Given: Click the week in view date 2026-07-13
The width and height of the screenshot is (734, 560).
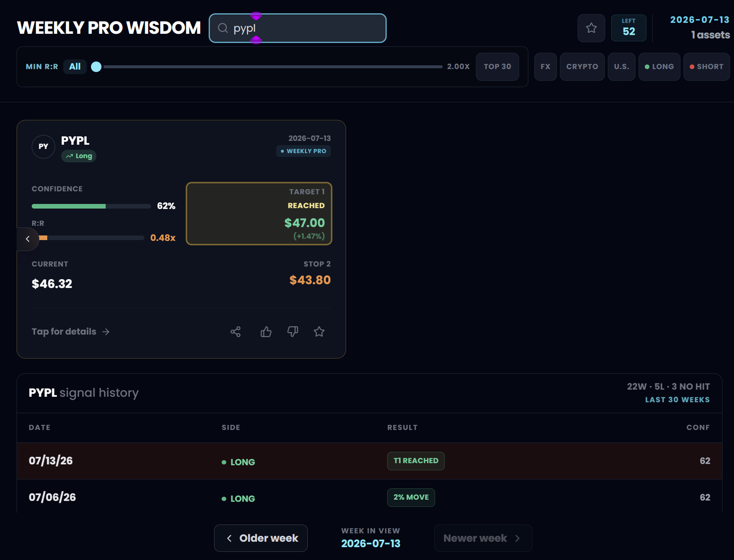Looking at the screenshot, I should tap(371, 544).
